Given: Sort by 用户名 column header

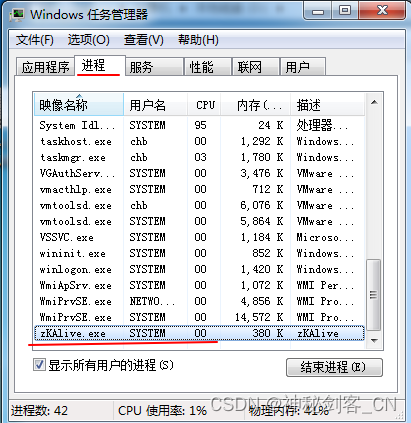Looking at the screenshot, I should [155, 105].
